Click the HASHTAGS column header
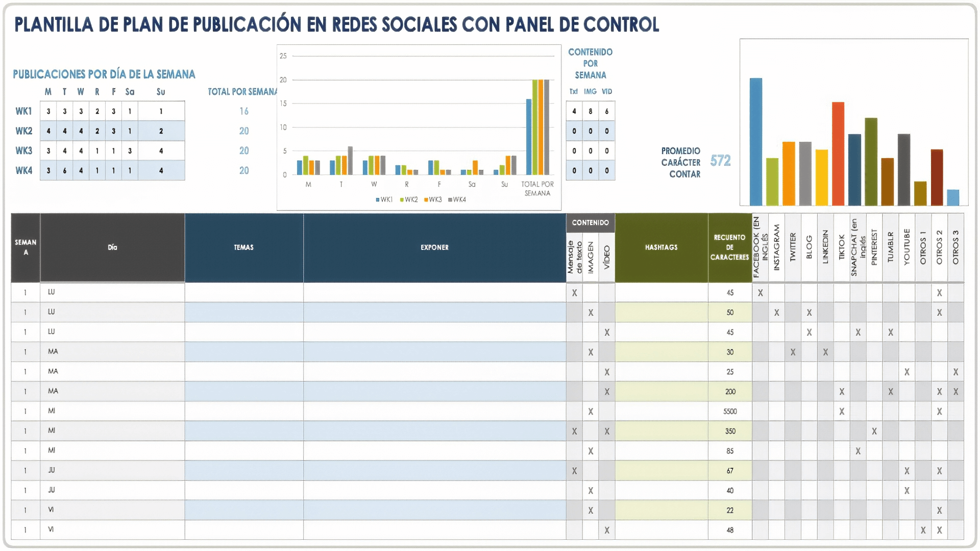The width and height of the screenshot is (980, 551). pyautogui.click(x=661, y=247)
